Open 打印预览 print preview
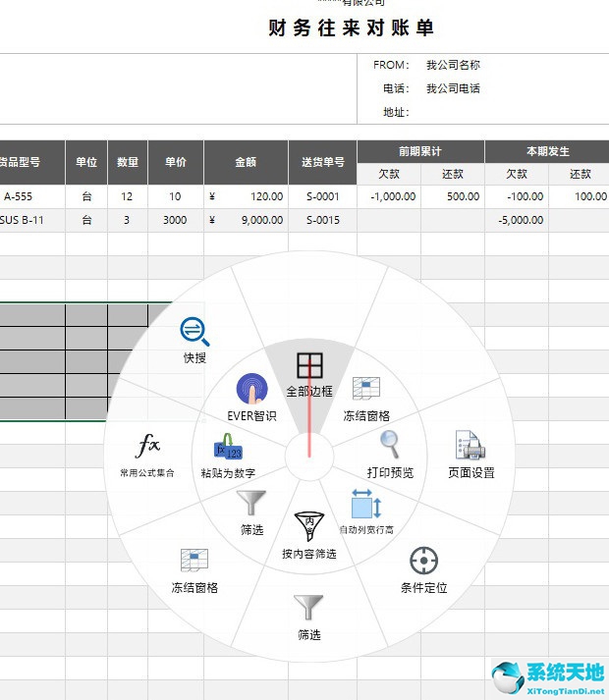609x700 pixels. click(390, 455)
